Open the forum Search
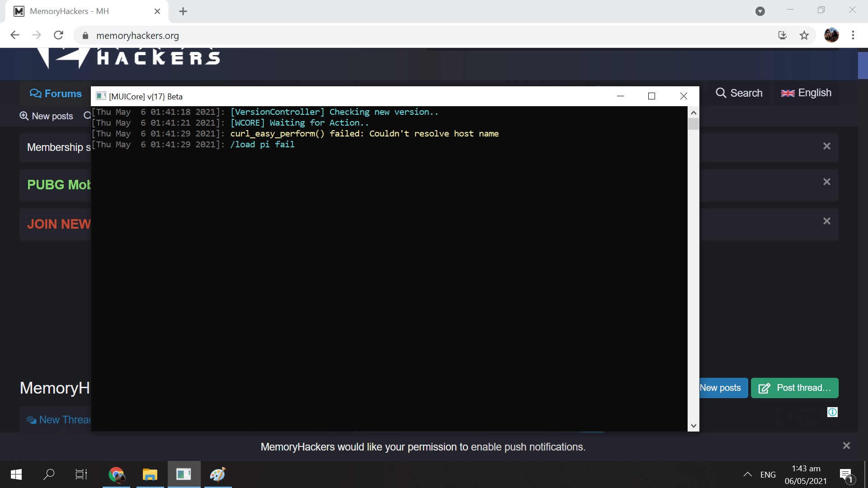868x488 pixels. 739,93
